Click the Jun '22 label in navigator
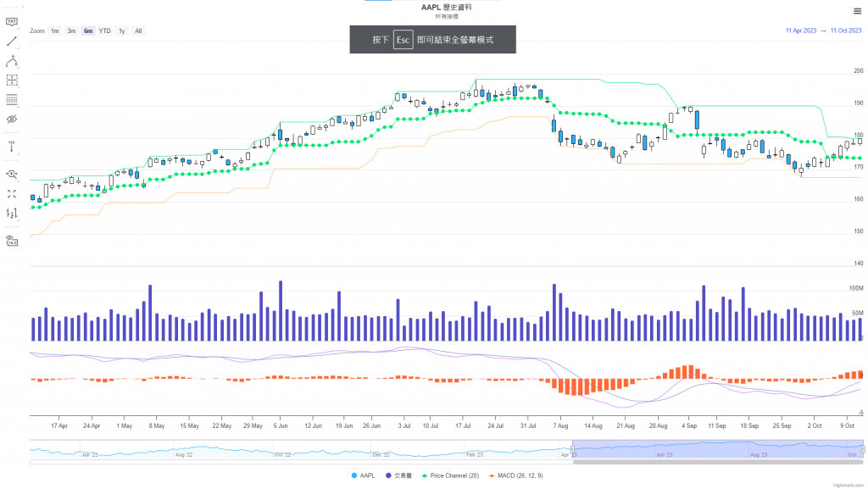868x489 pixels. (89, 455)
